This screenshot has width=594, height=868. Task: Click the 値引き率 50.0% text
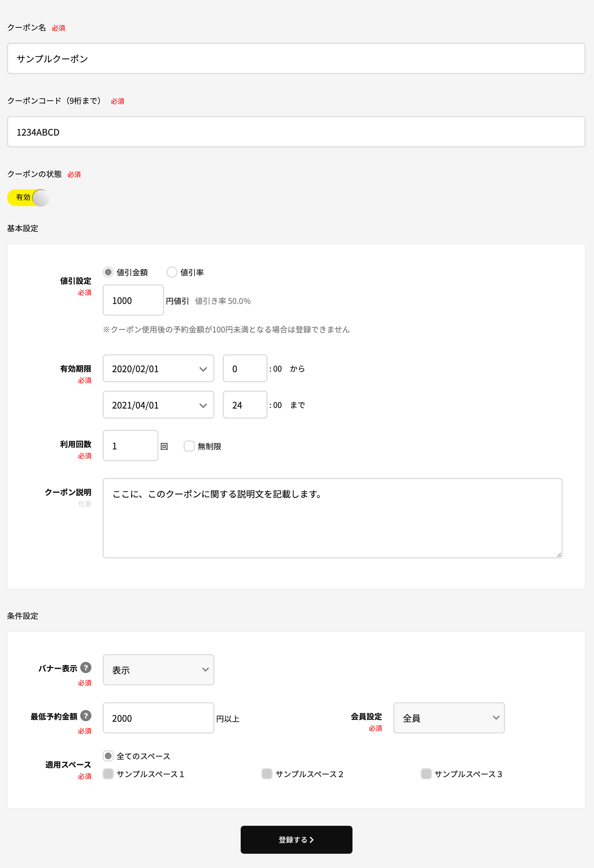pos(223,301)
